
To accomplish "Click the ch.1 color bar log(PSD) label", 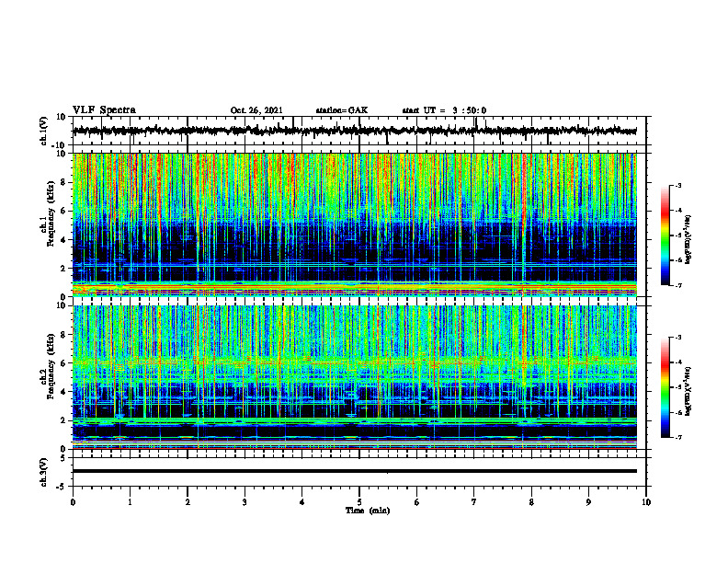I will click(x=688, y=240).
